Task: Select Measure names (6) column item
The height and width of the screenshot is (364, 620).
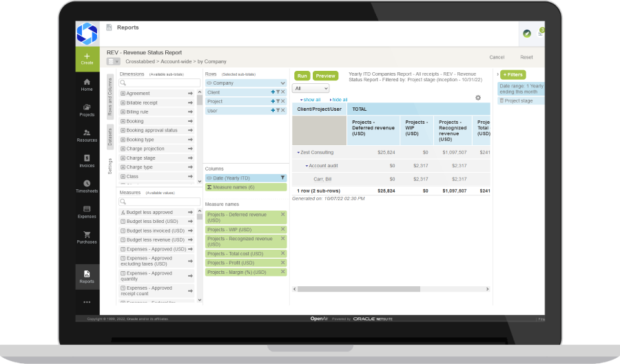Action: pos(245,187)
